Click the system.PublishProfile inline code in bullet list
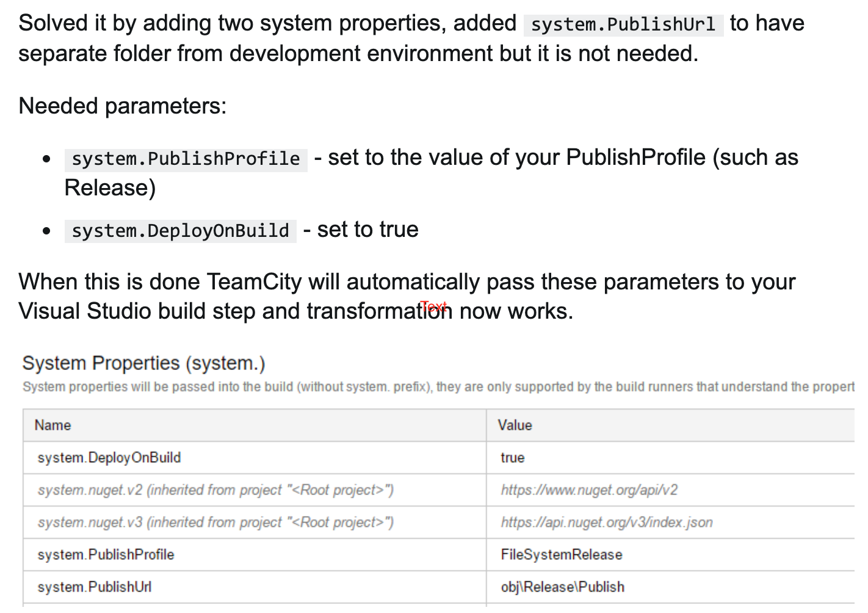Viewport: 868px width, 613px height. 186,159
